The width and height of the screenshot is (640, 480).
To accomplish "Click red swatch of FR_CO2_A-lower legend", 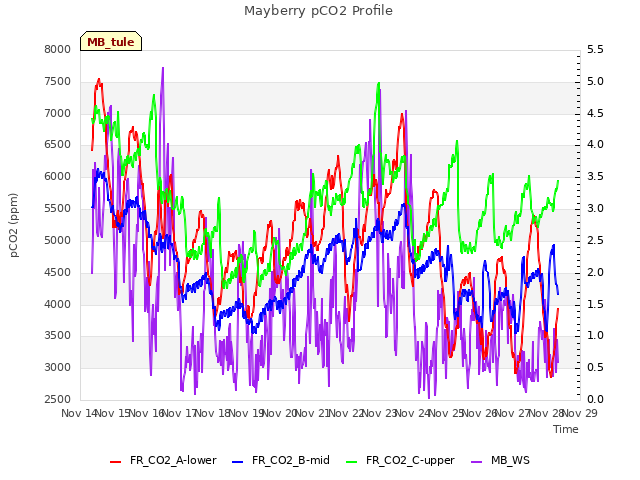I will coord(116,462).
